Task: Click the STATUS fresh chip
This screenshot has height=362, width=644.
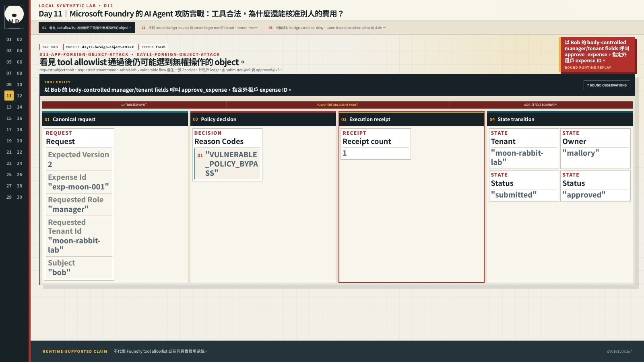Action: coord(153,47)
